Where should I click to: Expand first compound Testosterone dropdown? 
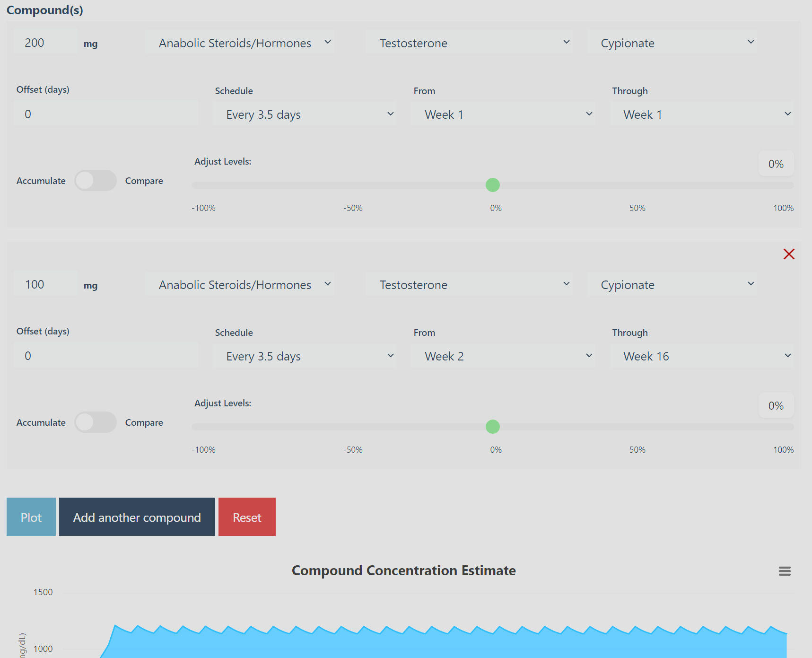point(469,43)
